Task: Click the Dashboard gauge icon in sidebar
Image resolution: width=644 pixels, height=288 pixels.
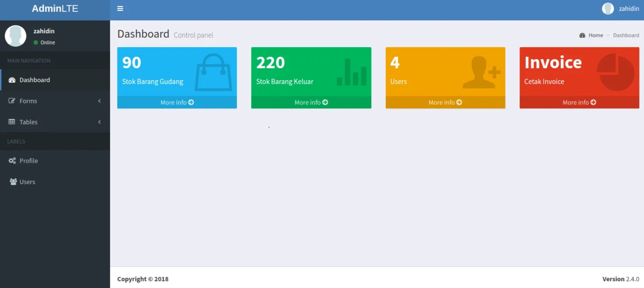Action: click(12, 80)
